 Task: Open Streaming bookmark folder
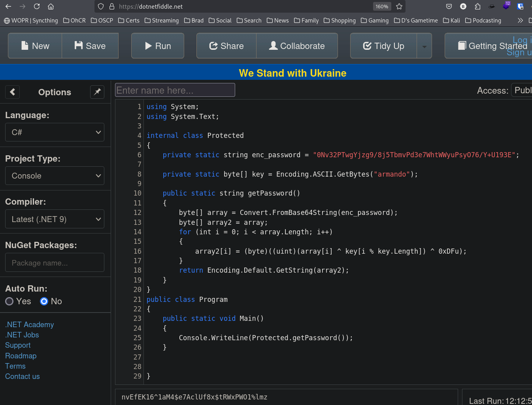click(162, 21)
